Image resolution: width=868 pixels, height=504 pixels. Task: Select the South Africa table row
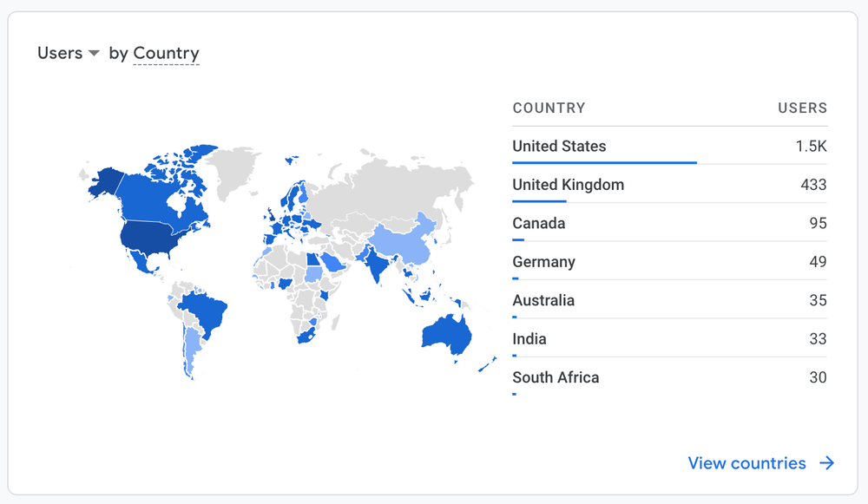[x=670, y=378]
